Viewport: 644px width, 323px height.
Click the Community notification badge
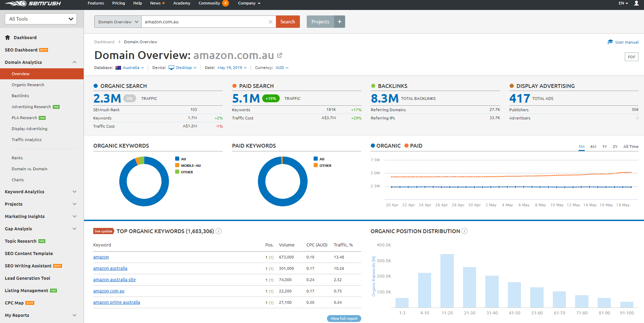[x=226, y=3]
